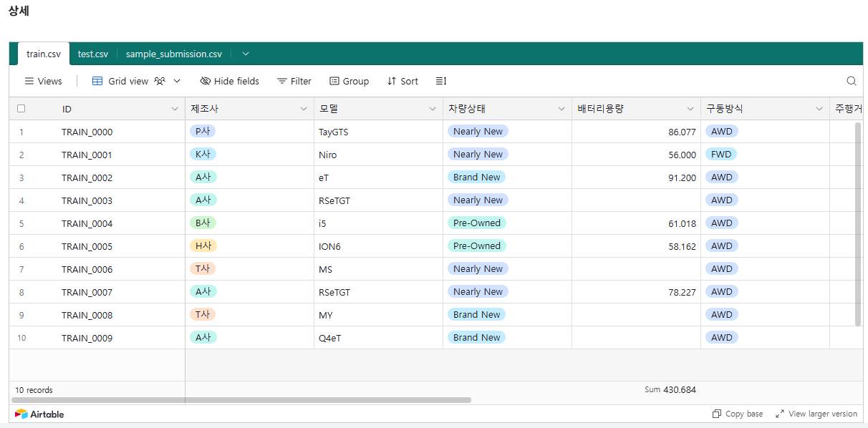The height and width of the screenshot is (428, 868).
Task: Open the Filter option
Action: point(294,81)
